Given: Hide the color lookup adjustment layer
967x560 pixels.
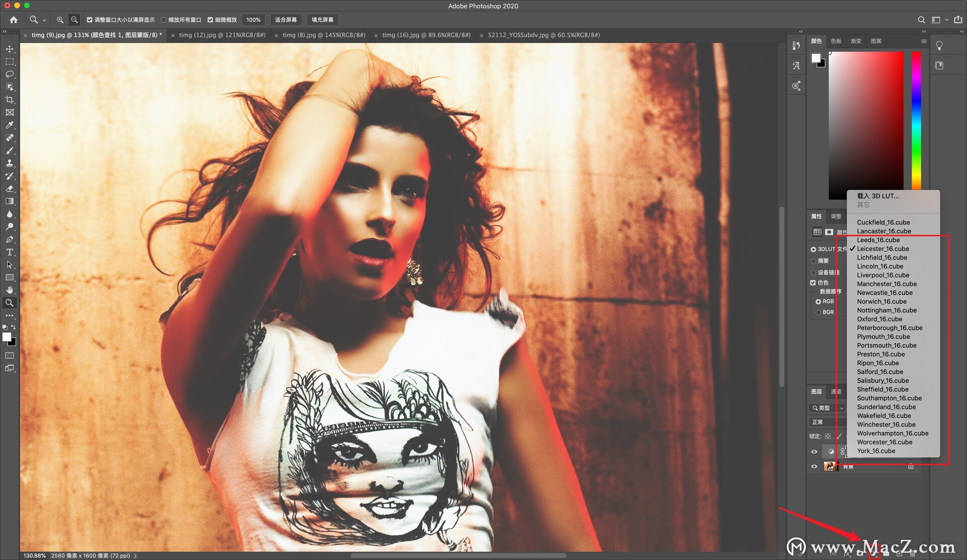Looking at the screenshot, I should pos(814,452).
